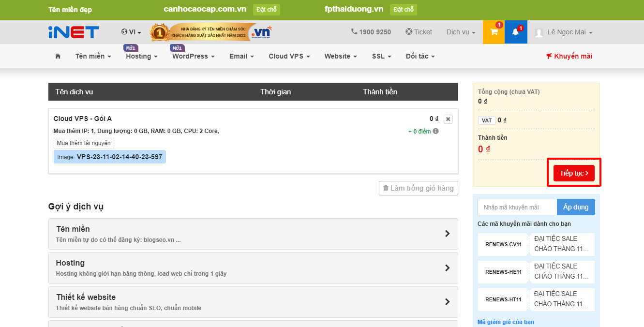This screenshot has height=327, width=644.
Task: Click the points info icon next to 0 điểm
Action: [x=436, y=131]
